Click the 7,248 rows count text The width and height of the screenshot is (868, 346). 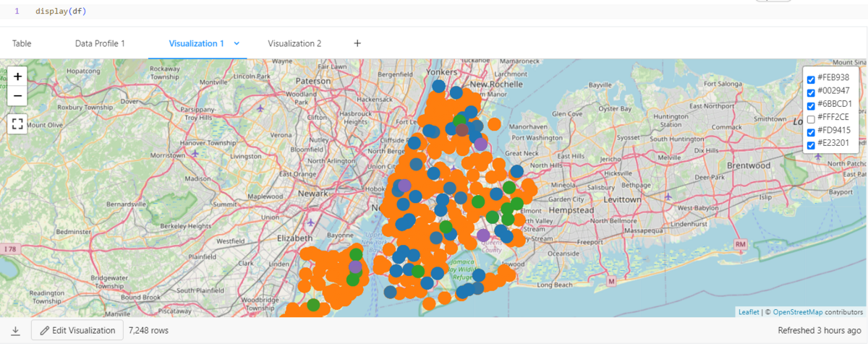click(148, 330)
